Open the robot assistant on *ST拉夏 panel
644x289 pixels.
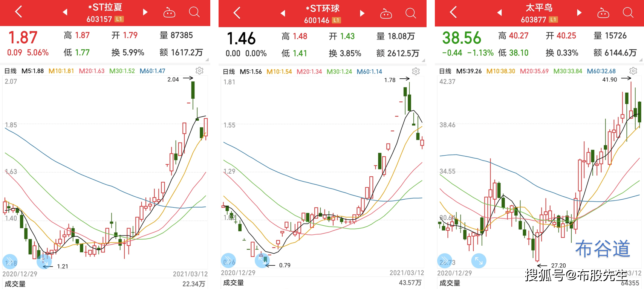pos(169,13)
